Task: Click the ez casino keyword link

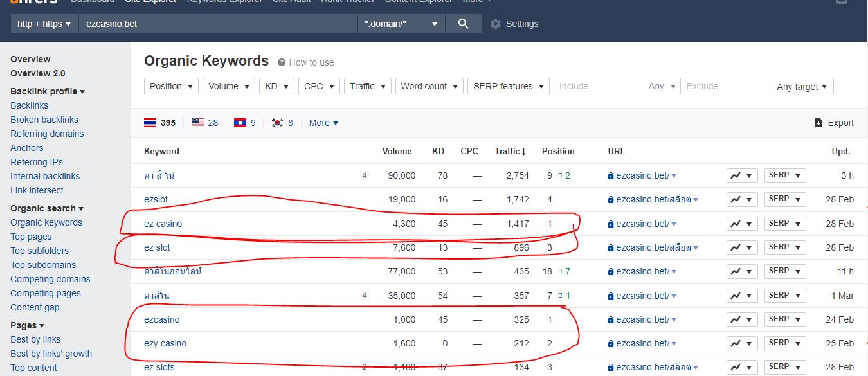Action: (x=163, y=224)
